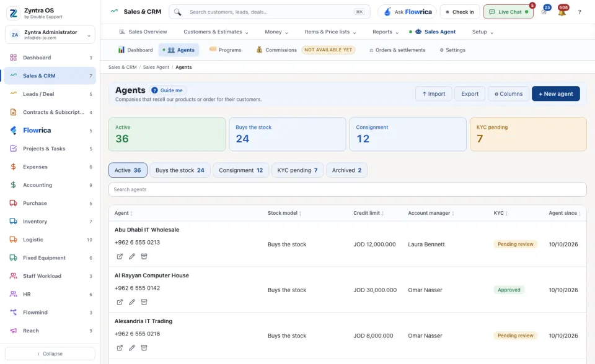This screenshot has width=595, height=364.
Task: Open Purchase module in sidebar
Action: [50, 203]
